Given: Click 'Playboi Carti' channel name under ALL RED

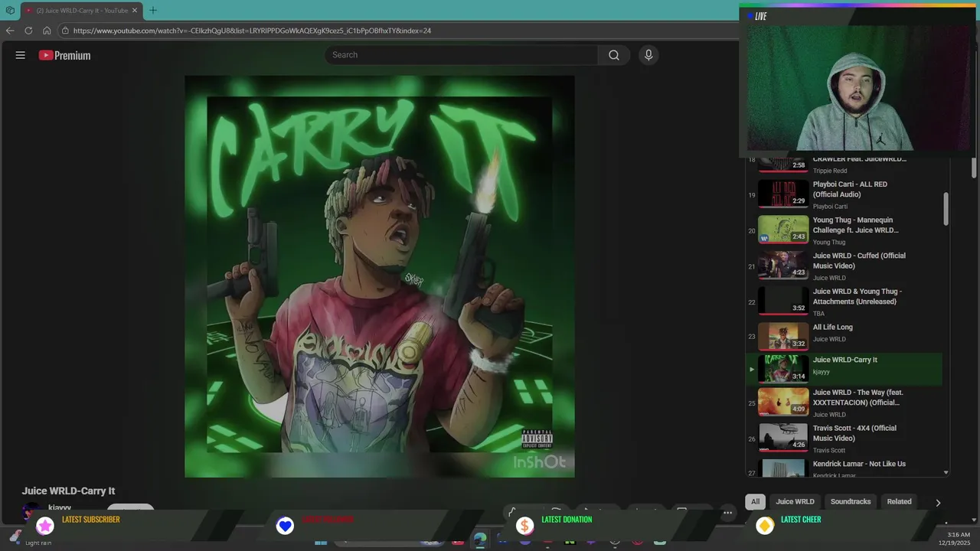Looking at the screenshot, I should pyautogui.click(x=830, y=207).
